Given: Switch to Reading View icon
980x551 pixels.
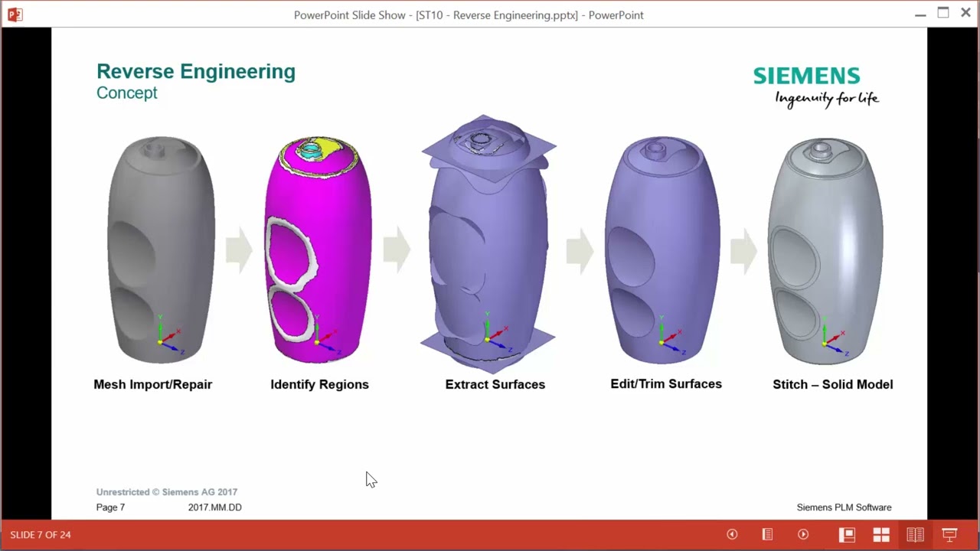Looking at the screenshot, I should [915, 534].
